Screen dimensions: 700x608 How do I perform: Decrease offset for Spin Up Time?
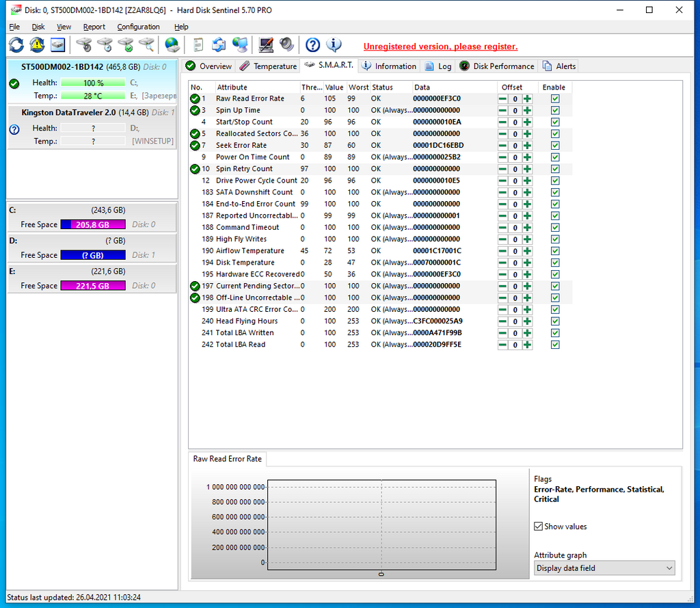[x=502, y=111]
